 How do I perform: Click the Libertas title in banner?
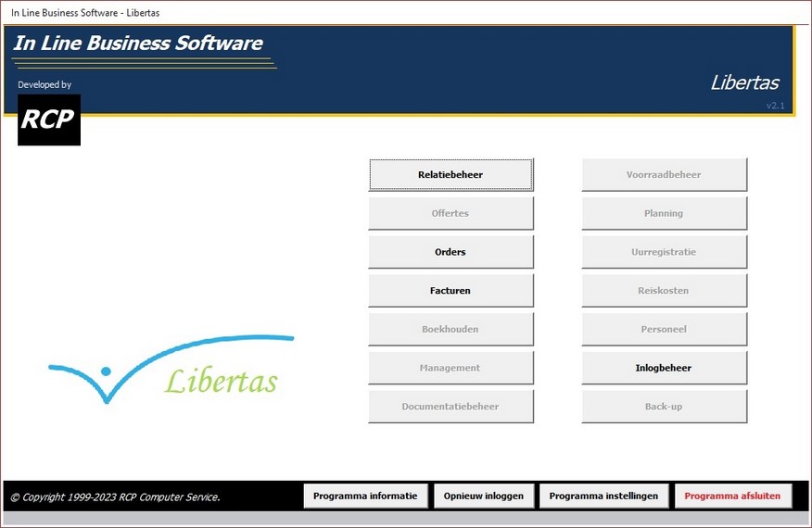(744, 82)
